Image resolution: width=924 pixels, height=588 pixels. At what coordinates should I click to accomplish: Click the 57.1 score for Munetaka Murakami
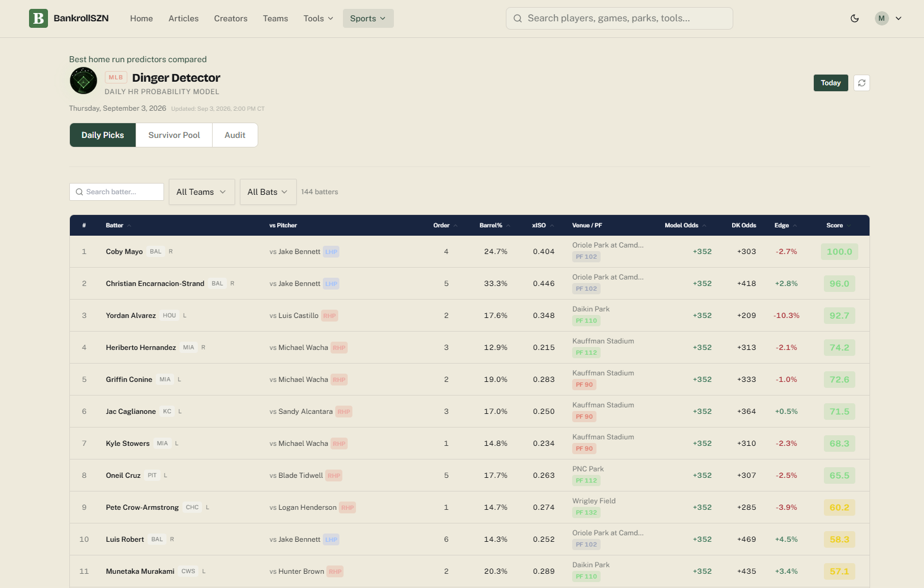(x=839, y=571)
